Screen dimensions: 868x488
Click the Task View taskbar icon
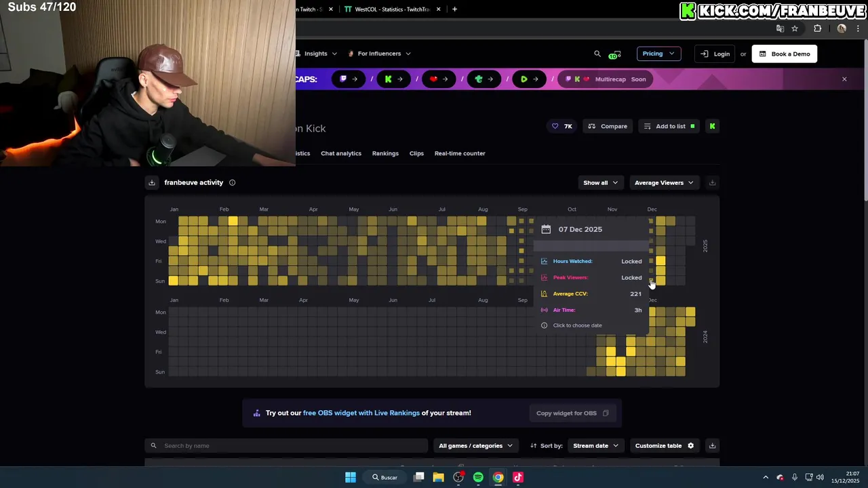[419, 477]
